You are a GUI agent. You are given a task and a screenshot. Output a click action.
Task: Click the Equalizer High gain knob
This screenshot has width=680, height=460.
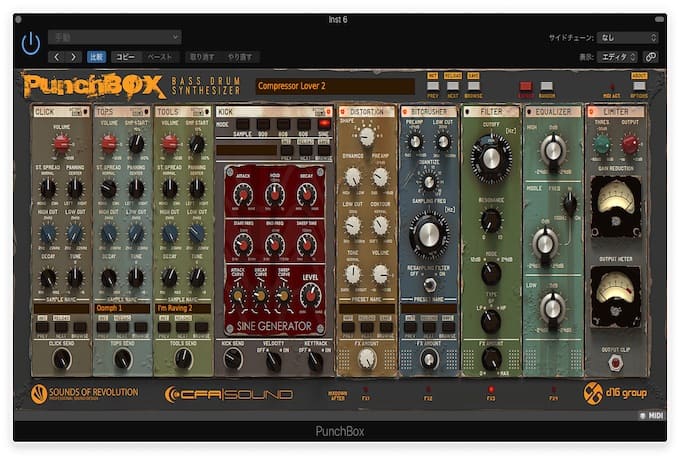click(553, 150)
